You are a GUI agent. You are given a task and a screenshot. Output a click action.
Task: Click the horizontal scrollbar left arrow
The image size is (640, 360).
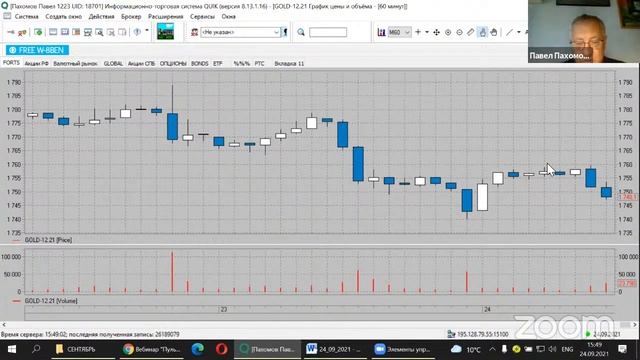(x=4, y=325)
